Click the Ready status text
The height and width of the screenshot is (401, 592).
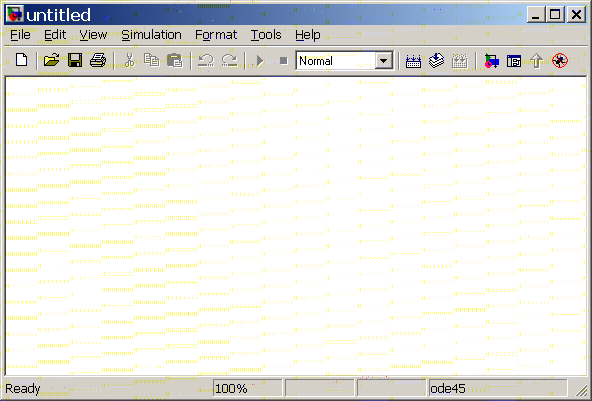point(23,389)
